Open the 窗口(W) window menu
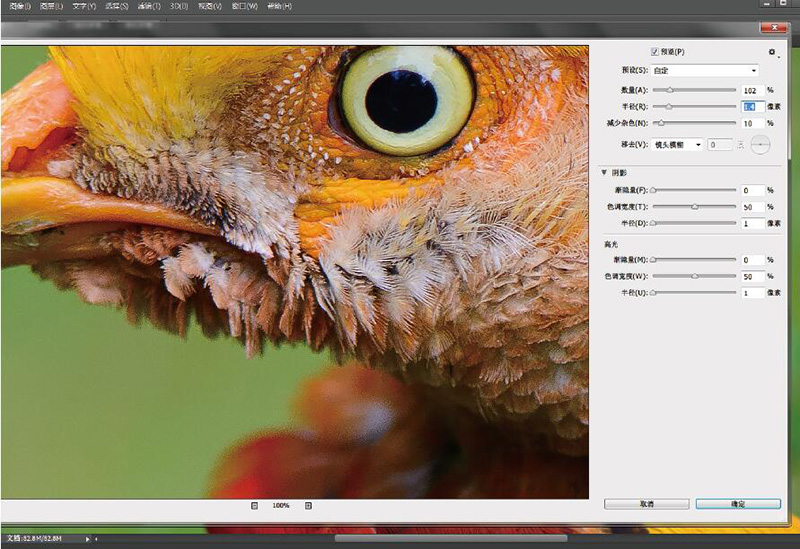800x549 pixels. coord(245,7)
